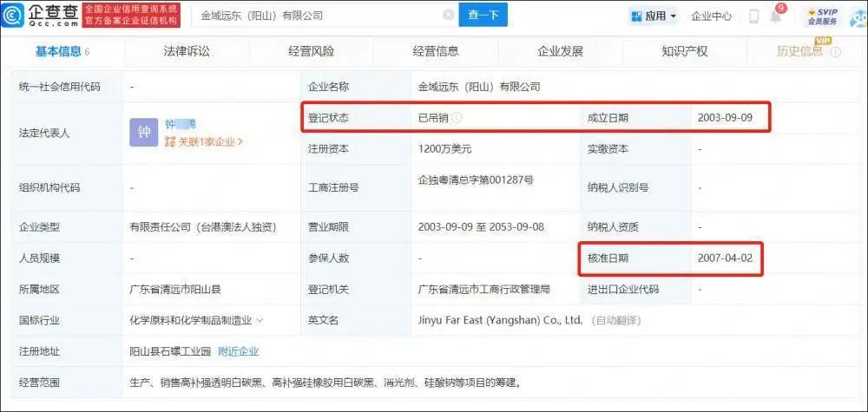Open the SVIP member services icon
Image resolution: width=868 pixels, height=412 pixels.
822,16
